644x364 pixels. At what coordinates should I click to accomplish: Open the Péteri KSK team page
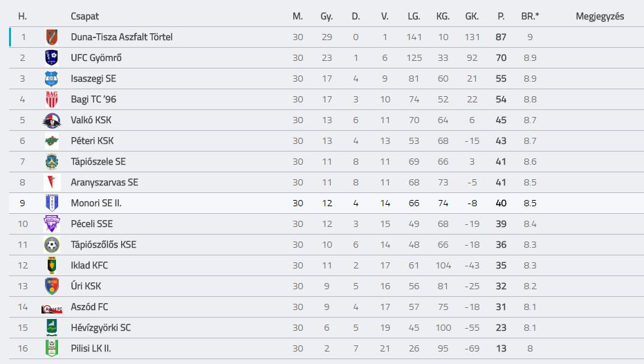(x=92, y=141)
